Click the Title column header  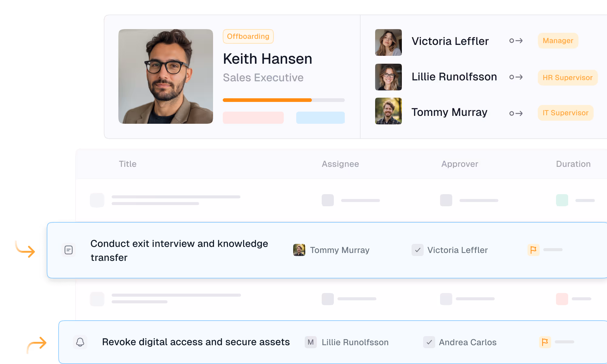[127, 164]
